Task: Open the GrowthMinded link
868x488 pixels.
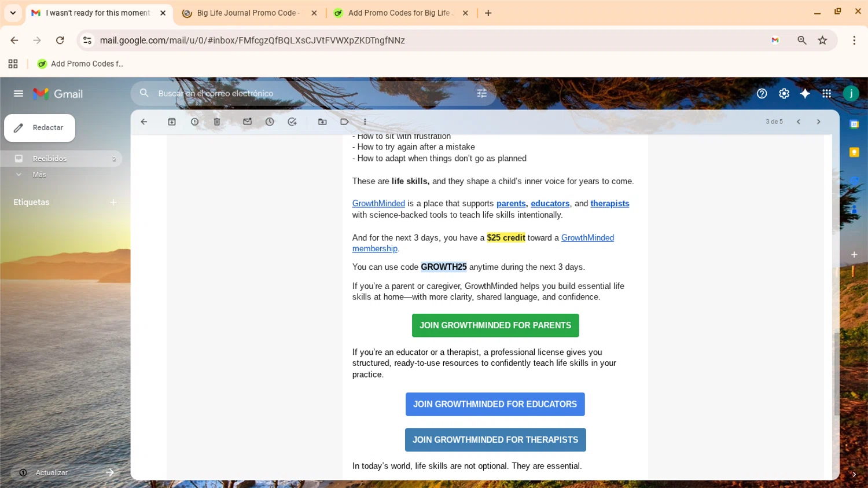Action: point(378,204)
